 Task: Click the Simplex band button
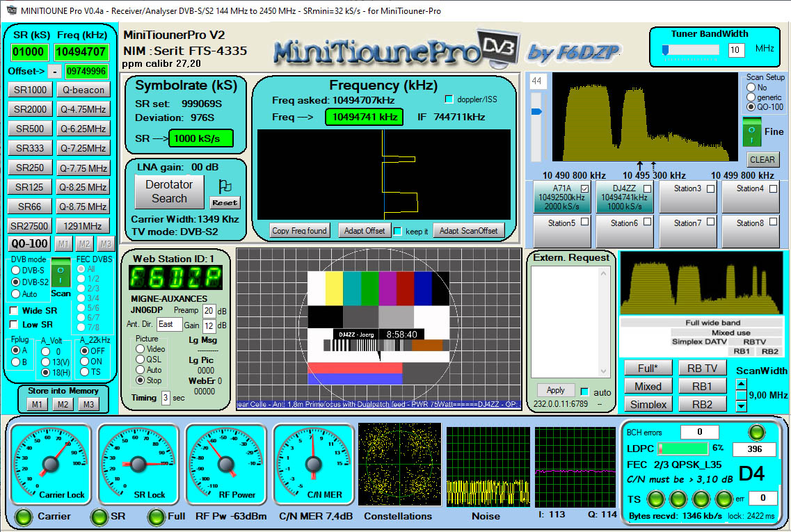[x=648, y=405]
